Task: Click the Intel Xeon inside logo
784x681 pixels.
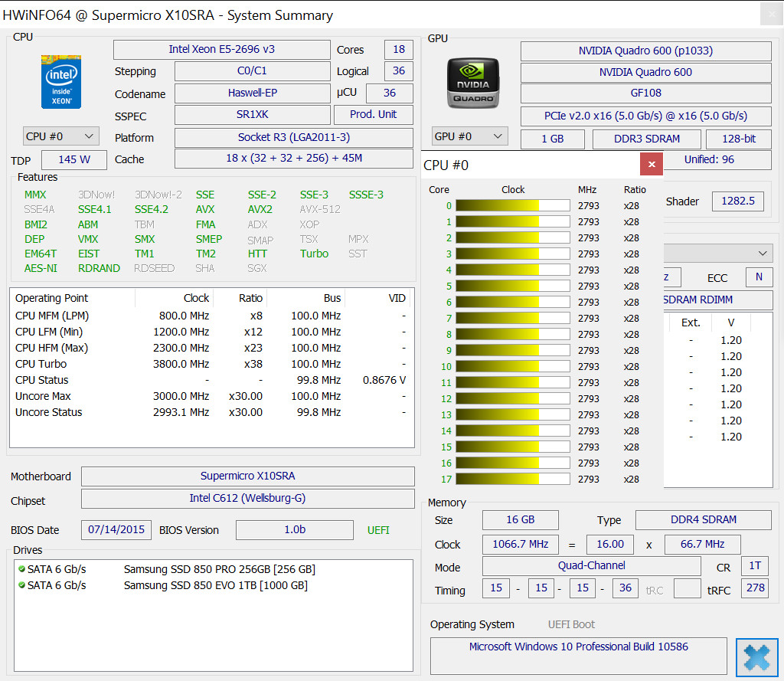Action: 61,81
